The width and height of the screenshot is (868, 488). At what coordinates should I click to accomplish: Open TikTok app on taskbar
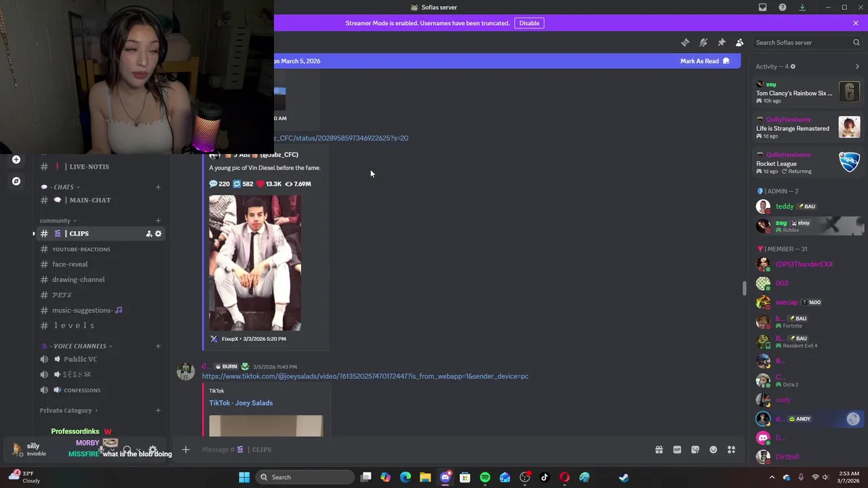coord(545,477)
